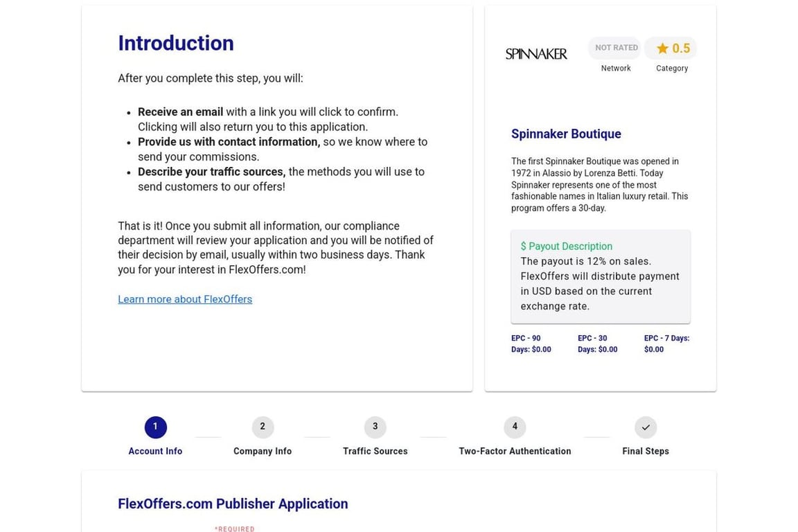Click the 'Provide us with contact information' bullet
Viewport: 798px width, 532px height.
283,149
